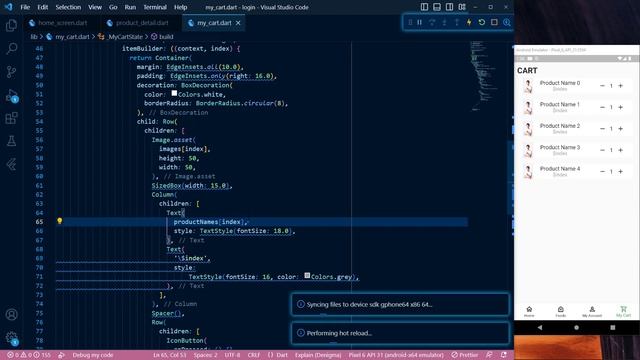Open the Terminal menu

tap(155, 7)
